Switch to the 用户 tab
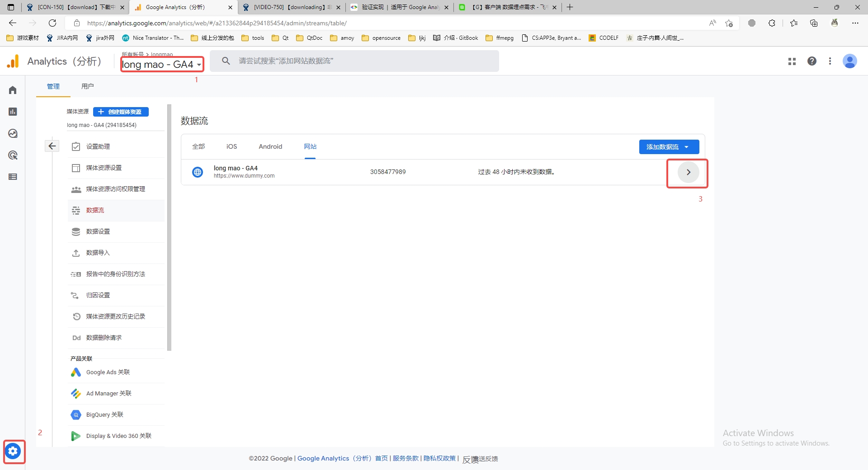The image size is (868, 470). coord(88,86)
